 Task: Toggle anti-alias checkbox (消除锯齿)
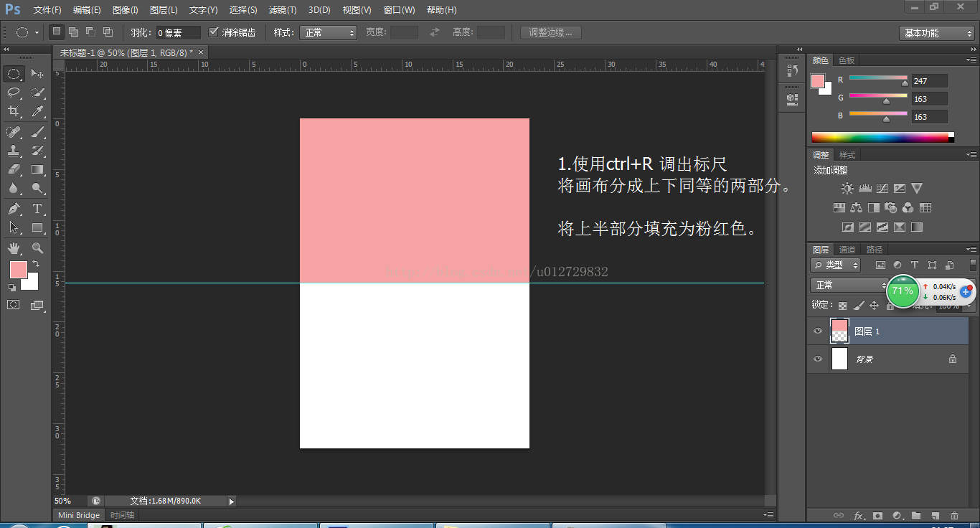tap(214, 32)
